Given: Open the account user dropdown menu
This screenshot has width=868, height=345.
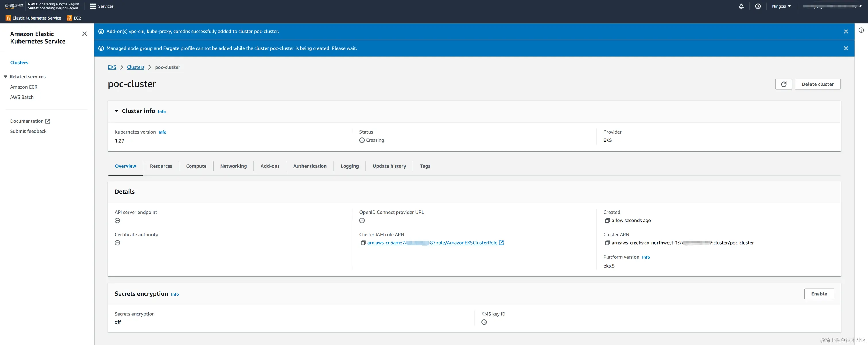Looking at the screenshot, I should [832, 6].
